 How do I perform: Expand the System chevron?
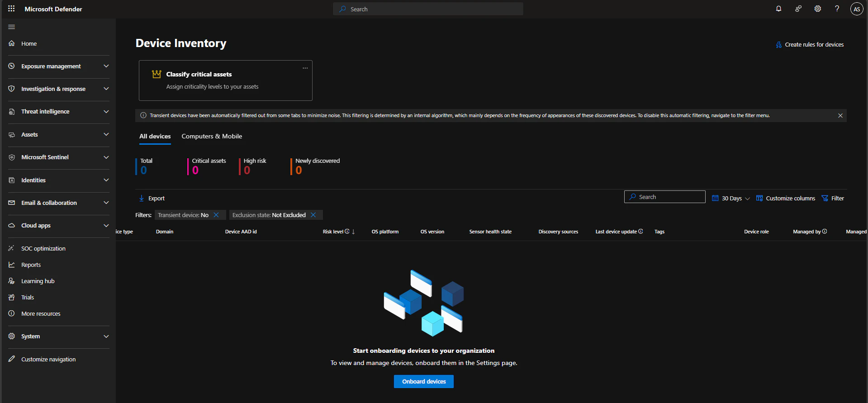[x=106, y=336]
